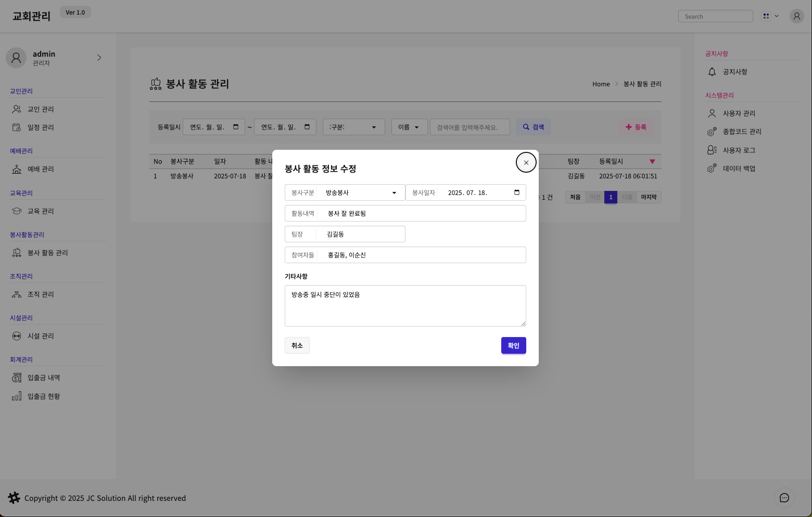Close the edit dialog with X button
The height and width of the screenshot is (517, 812).
pos(526,162)
